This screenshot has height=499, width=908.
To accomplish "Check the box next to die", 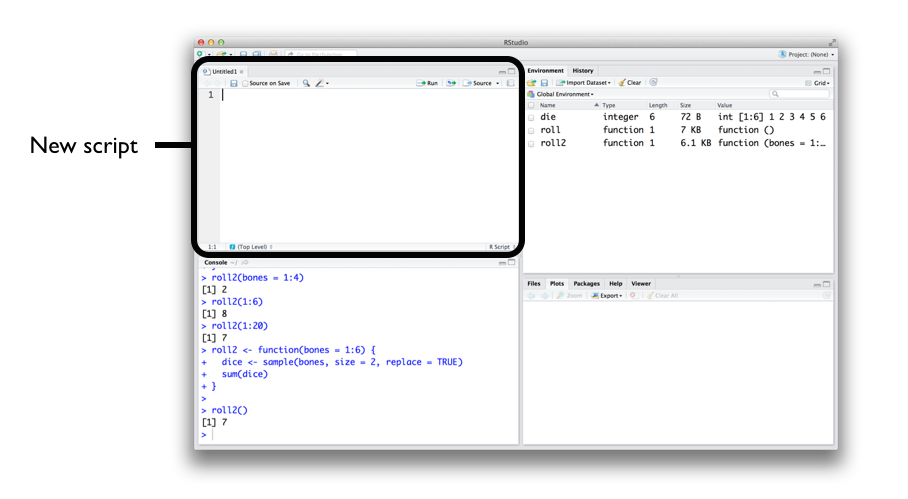I will [532, 117].
